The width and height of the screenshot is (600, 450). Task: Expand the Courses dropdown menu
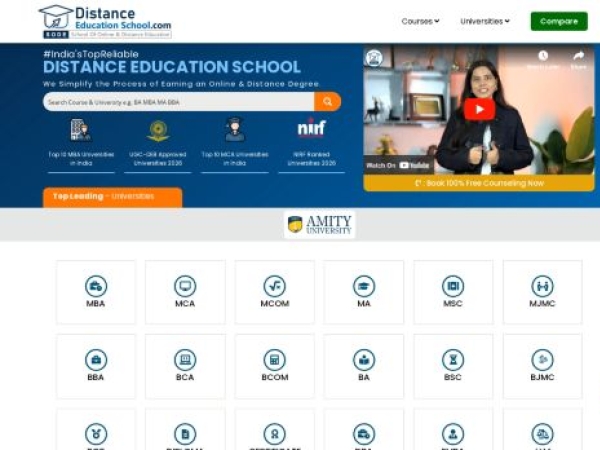[x=420, y=21]
